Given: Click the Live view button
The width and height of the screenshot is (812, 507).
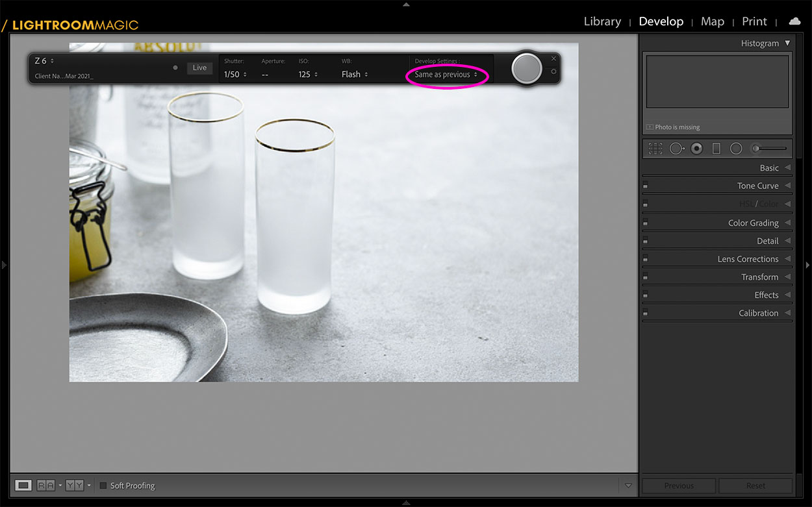Looking at the screenshot, I should [199, 68].
